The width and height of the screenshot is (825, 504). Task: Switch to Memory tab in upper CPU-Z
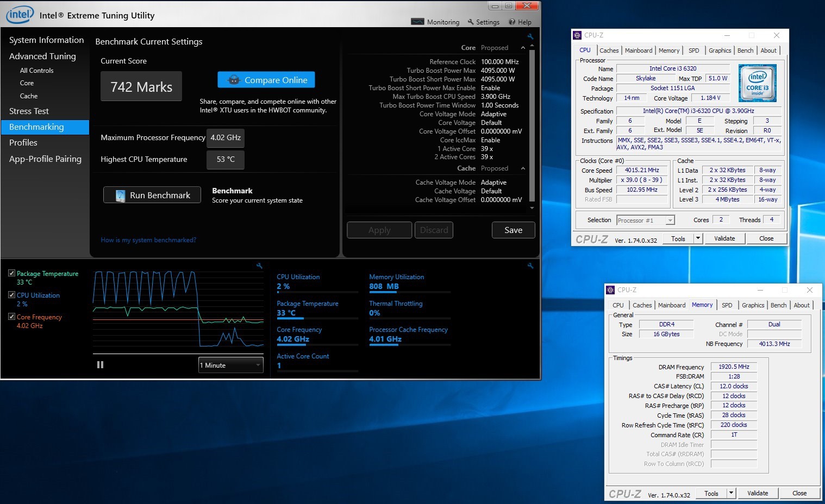[x=669, y=51]
